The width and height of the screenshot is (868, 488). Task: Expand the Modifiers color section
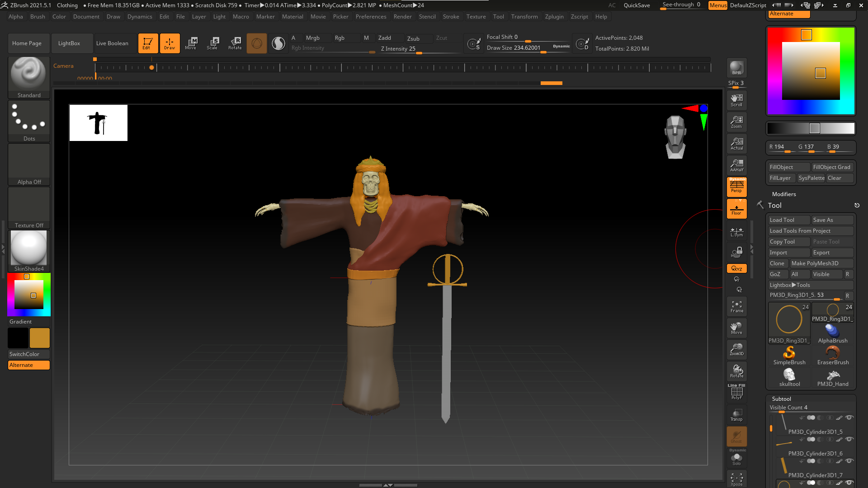click(x=783, y=194)
